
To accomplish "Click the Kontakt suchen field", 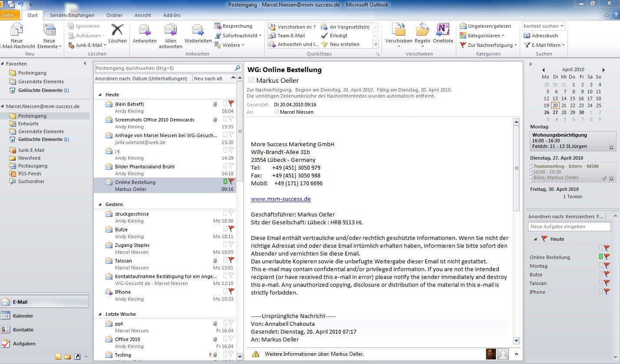I will (x=544, y=26).
